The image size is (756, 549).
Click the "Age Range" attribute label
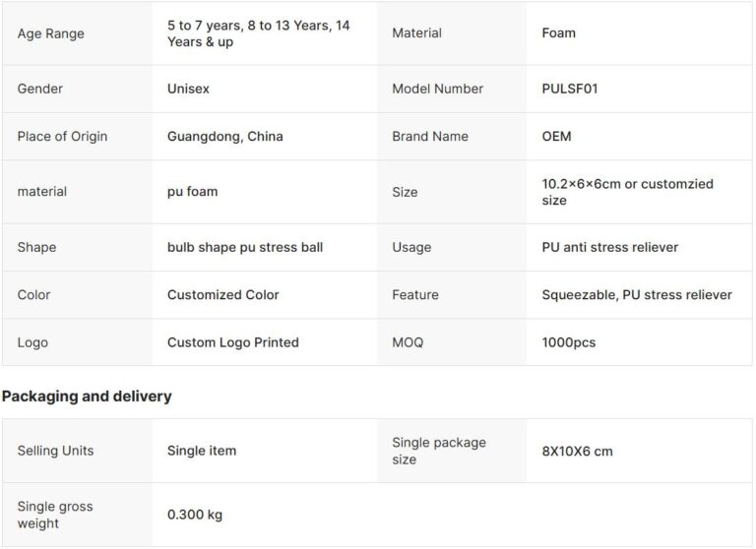pos(51,33)
